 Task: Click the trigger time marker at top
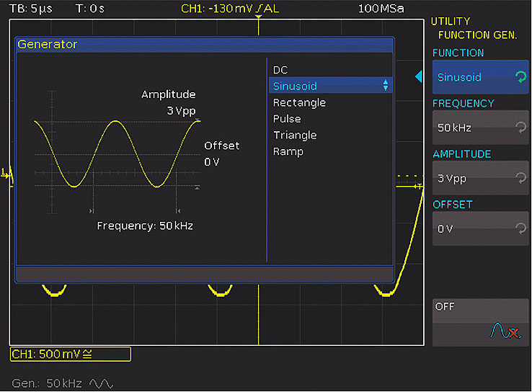click(258, 17)
